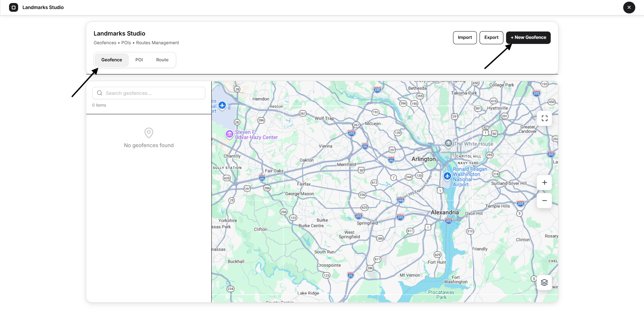This screenshot has height=311, width=644.
Task: Click the '0 items' count text
Action: click(99, 105)
